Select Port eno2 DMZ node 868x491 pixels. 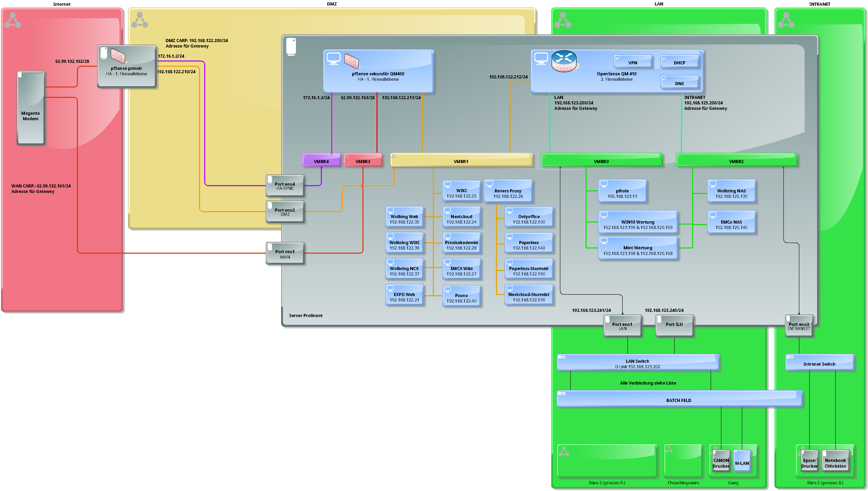tap(285, 212)
